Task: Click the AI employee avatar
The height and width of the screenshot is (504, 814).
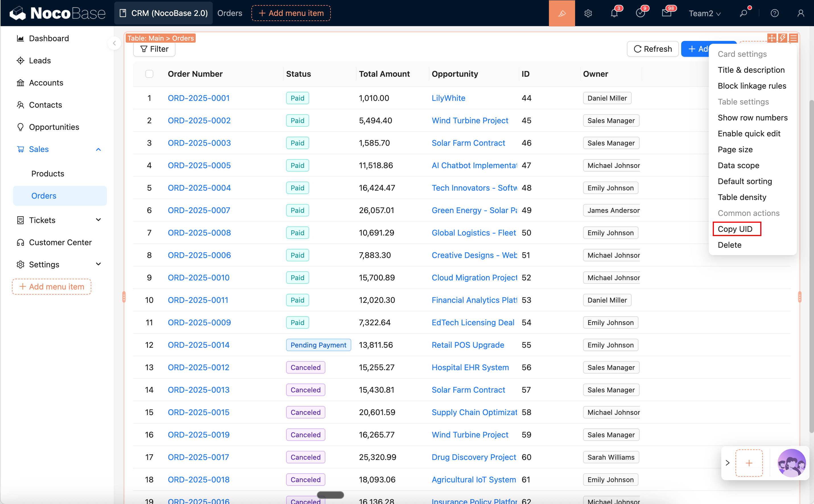Action: pyautogui.click(x=791, y=463)
